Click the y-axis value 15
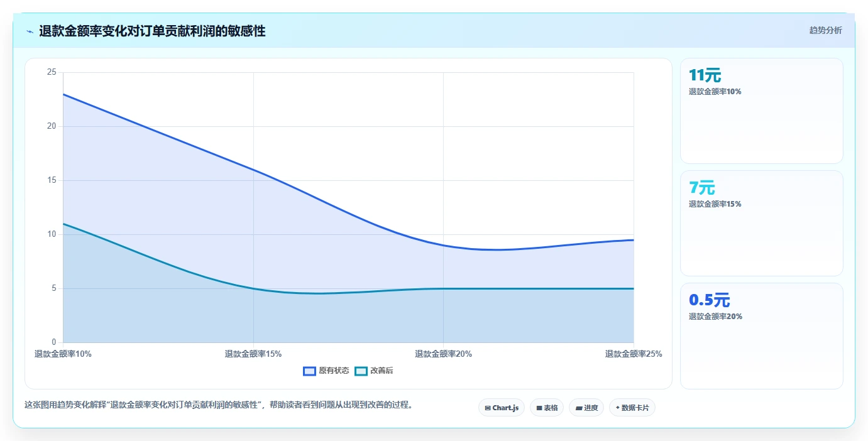This screenshot has width=868, height=441. point(52,180)
